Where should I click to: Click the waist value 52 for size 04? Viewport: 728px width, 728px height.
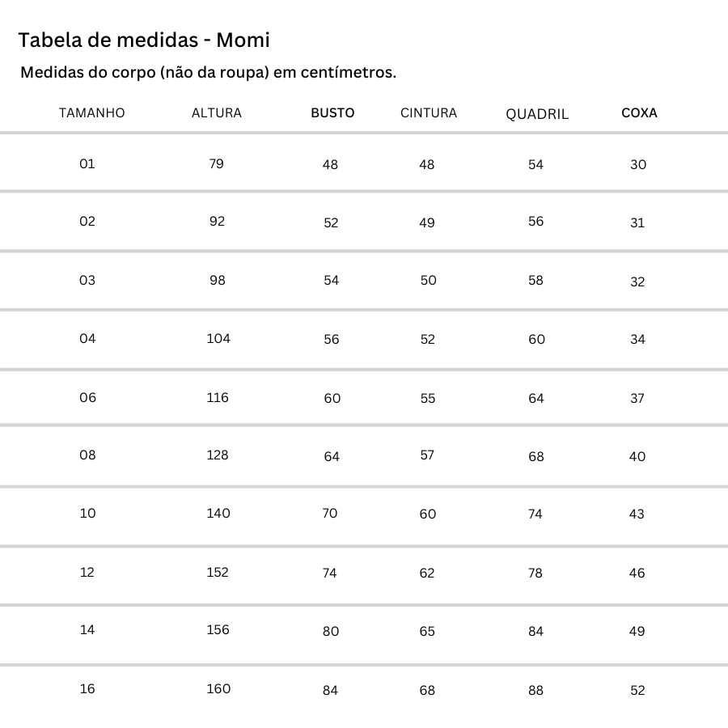(428, 340)
